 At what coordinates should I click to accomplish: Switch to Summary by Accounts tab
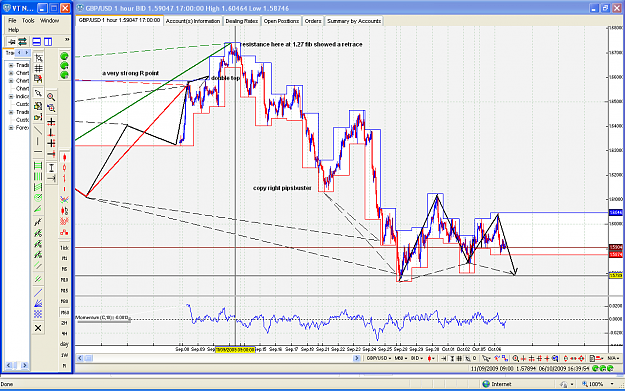(x=354, y=21)
